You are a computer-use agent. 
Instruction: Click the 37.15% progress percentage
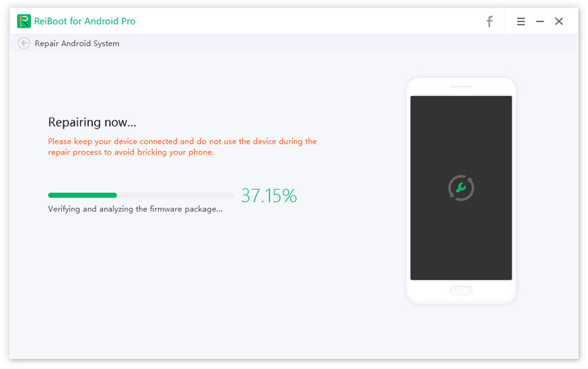point(269,196)
